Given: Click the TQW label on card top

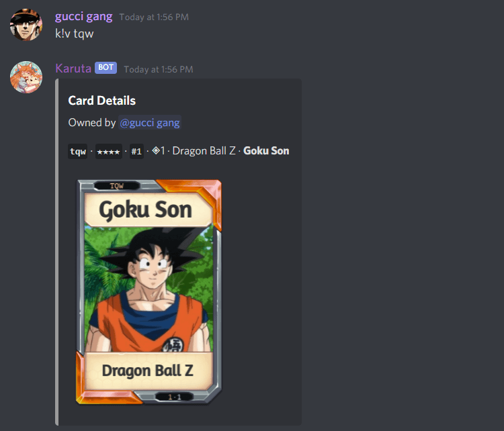Looking at the screenshot, I should pyautogui.click(x=117, y=186).
